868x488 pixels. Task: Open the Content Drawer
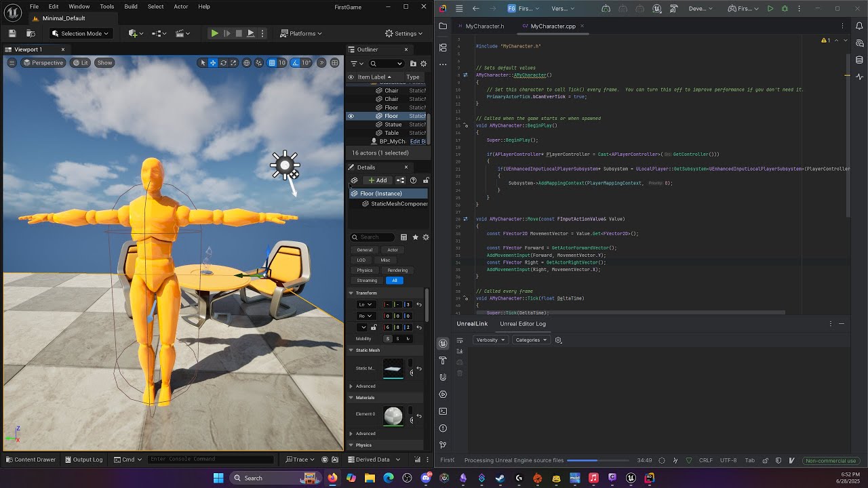[x=31, y=460]
